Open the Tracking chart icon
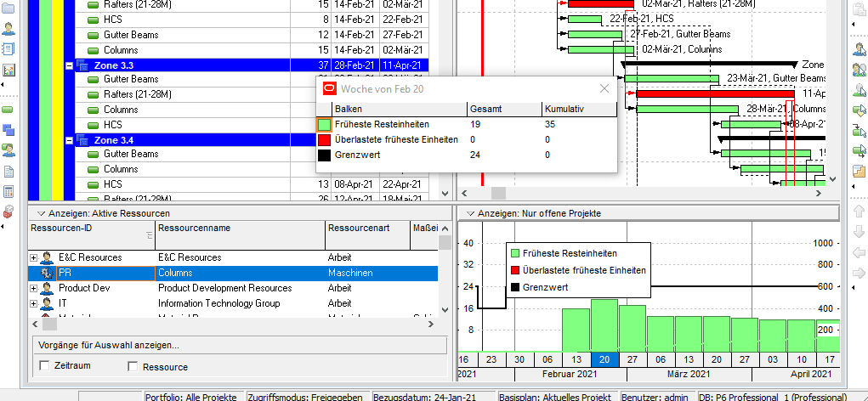This screenshot has width=868, height=401. (x=9, y=71)
